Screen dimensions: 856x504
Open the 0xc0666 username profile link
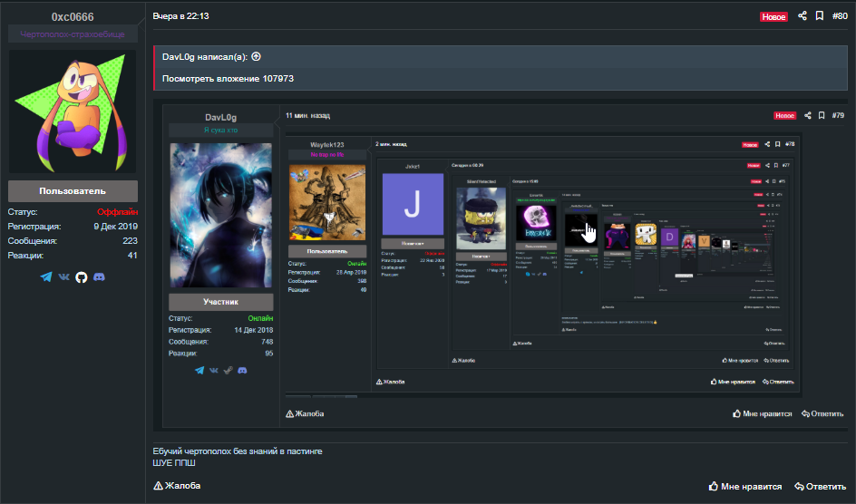(x=73, y=16)
